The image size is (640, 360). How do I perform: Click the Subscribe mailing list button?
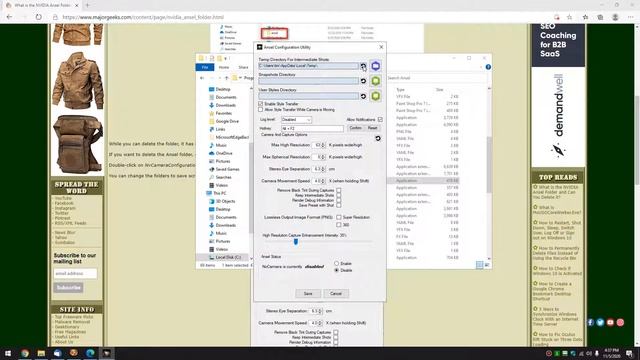(68, 288)
